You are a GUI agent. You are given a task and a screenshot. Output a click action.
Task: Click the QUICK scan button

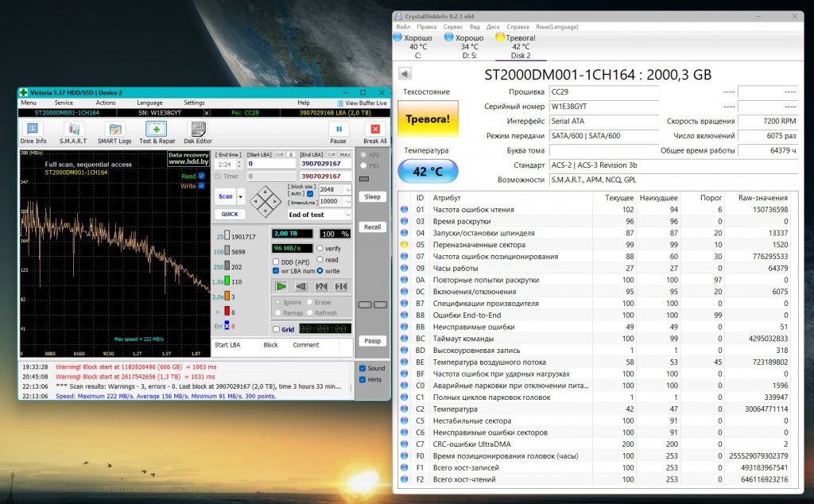click(230, 214)
